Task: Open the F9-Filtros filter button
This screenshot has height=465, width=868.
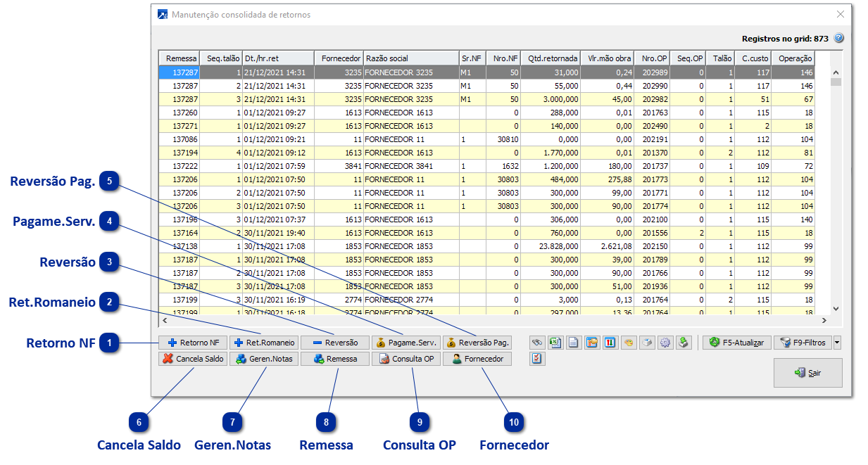Action: (x=802, y=343)
